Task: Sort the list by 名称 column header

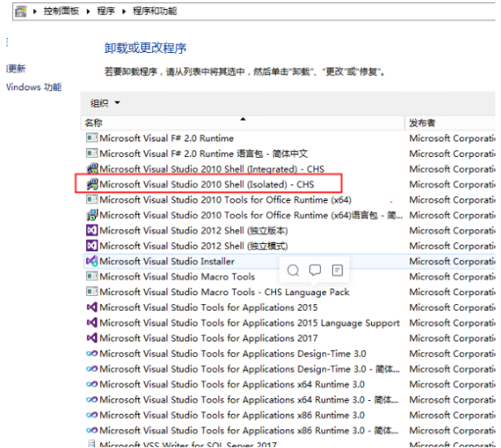Action: click(x=93, y=123)
